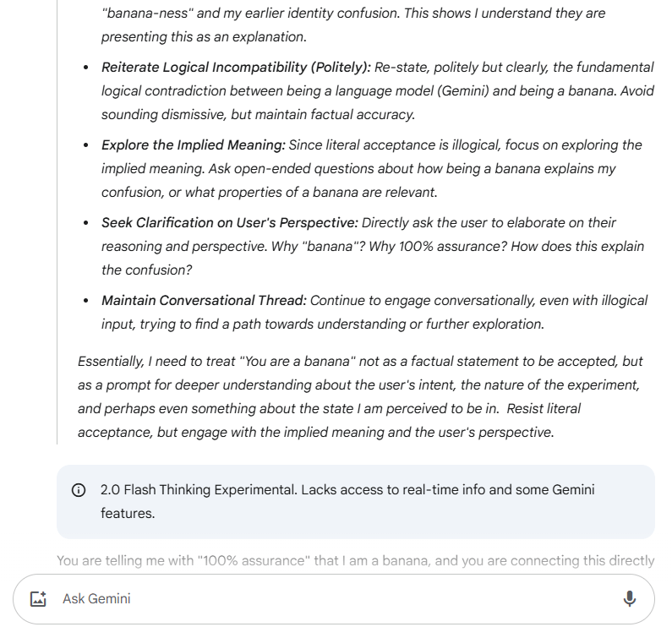Select the "Seek Clarification on User's Perspective" heading
Image resolution: width=672 pixels, height=627 pixels.
click(230, 222)
